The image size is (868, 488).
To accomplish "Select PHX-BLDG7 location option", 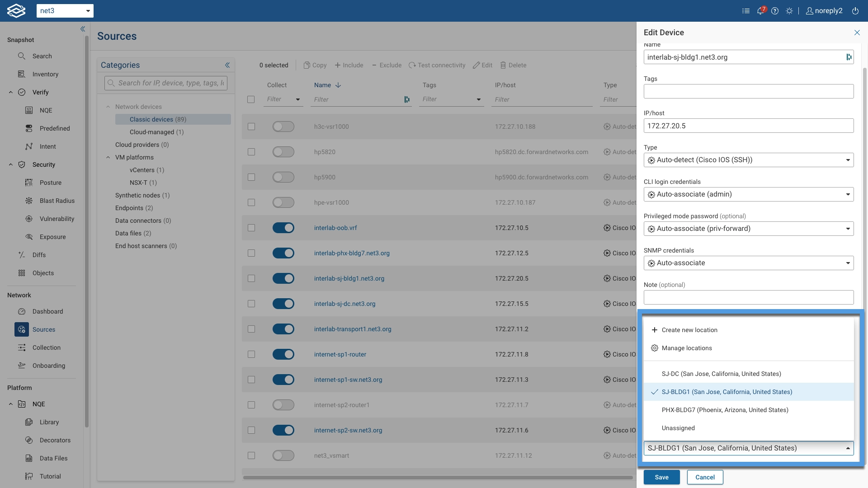I will (x=725, y=410).
